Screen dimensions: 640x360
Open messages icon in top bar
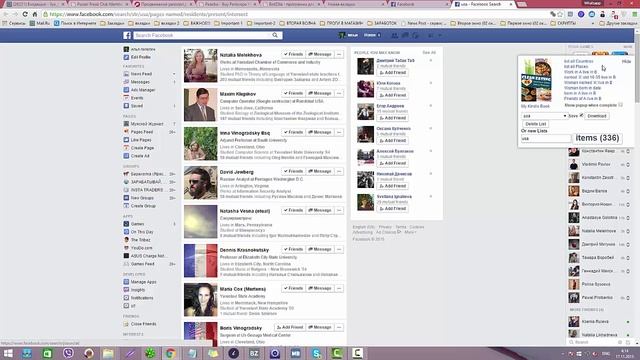[x=405, y=36]
